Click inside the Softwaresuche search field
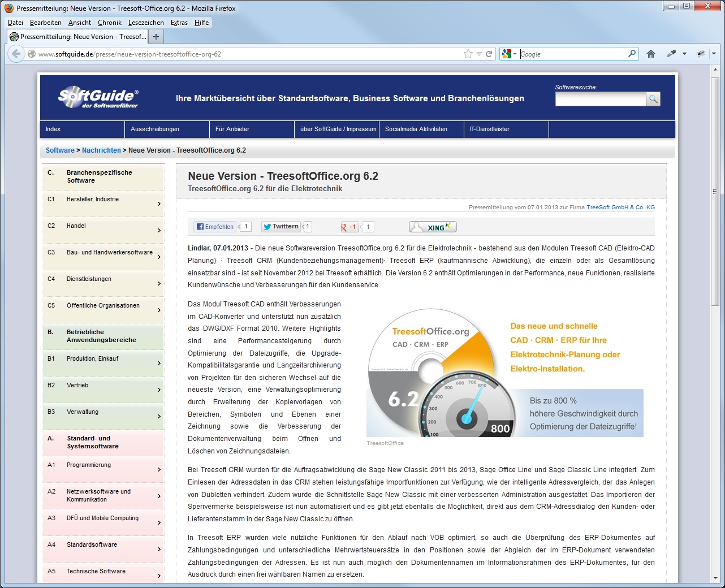This screenshot has height=588, width=725. pos(600,99)
